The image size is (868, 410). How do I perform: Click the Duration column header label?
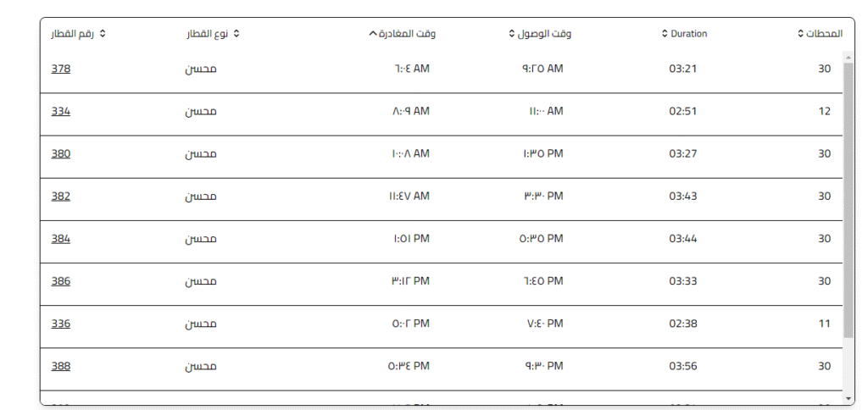click(x=688, y=34)
